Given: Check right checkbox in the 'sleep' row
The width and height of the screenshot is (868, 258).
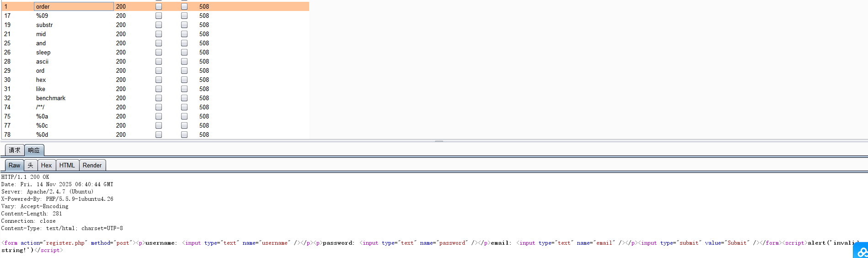Looking at the screenshot, I should point(184,52).
